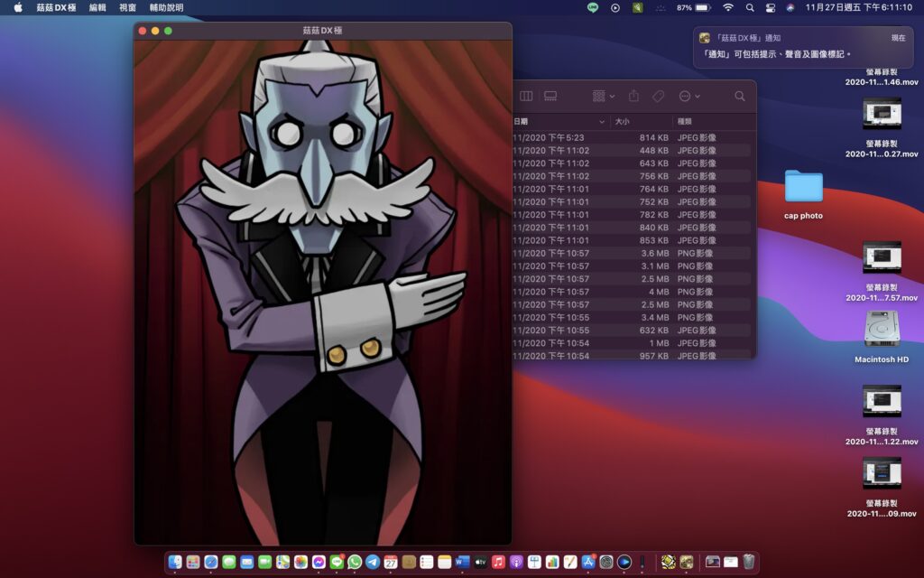Open the Finder action (ellipsis) menu
This screenshot has width=924, height=578.
(688, 96)
